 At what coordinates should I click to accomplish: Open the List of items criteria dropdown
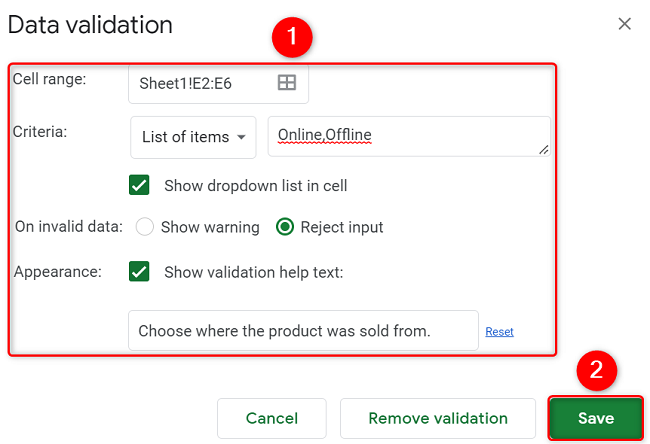click(193, 137)
